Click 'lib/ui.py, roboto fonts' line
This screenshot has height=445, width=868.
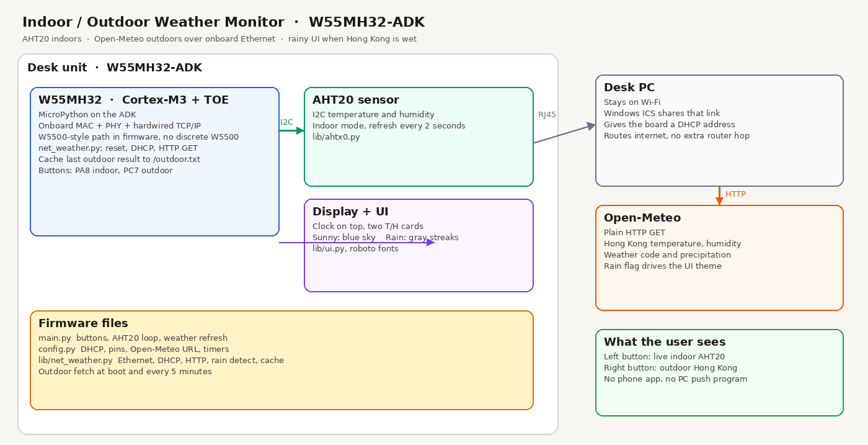pyautogui.click(x=355, y=249)
